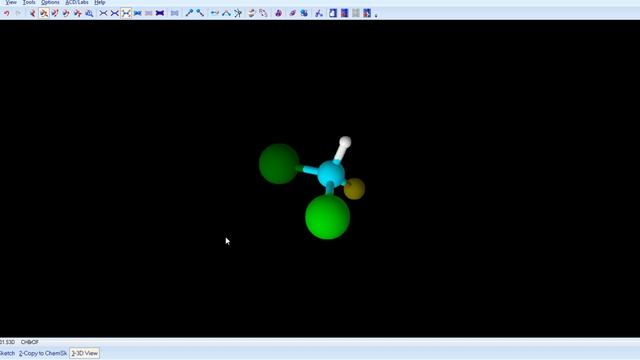Click the 2-Copy to ChemSk button
Screen dimensions: 640x360
coord(43,353)
